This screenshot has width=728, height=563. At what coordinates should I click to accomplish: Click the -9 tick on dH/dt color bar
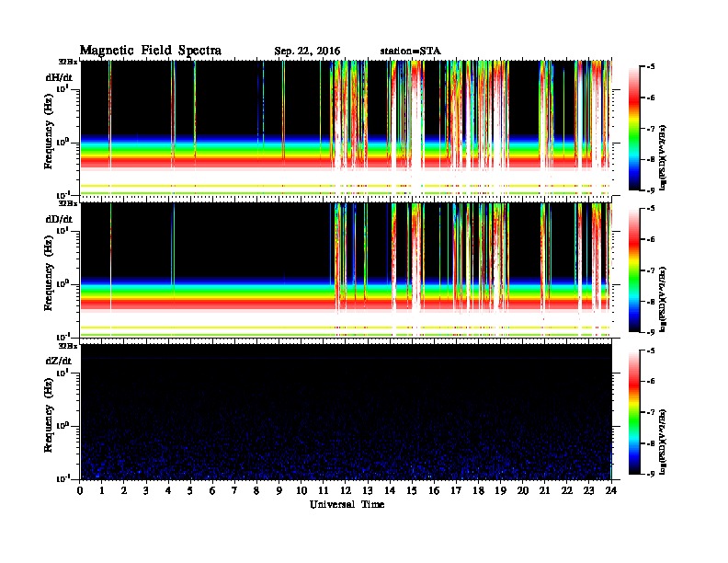pos(651,190)
